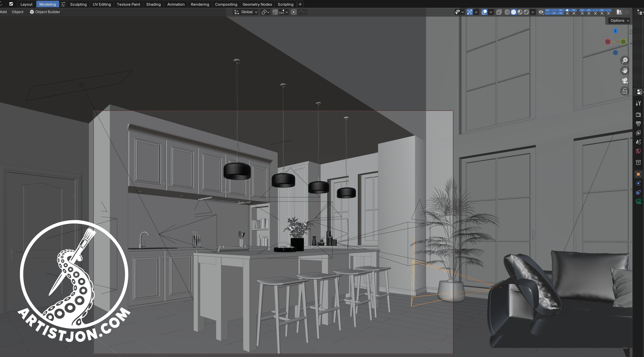Image resolution: width=644 pixels, height=357 pixels.
Task: Open the Scene properties tab
Action: coord(638,142)
